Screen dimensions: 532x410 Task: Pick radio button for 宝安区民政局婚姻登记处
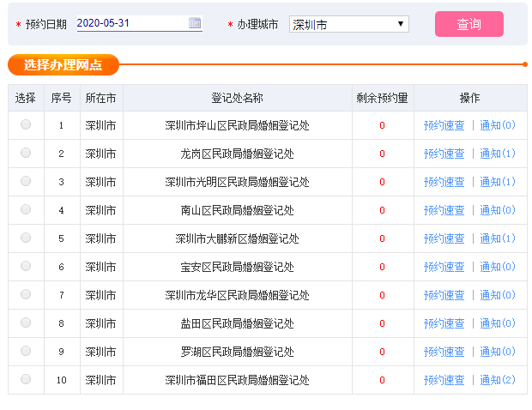tap(26, 266)
